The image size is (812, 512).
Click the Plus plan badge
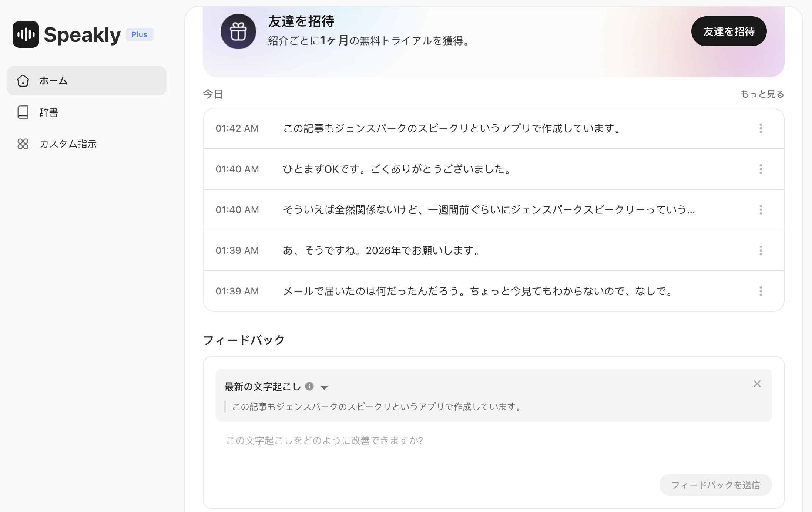point(139,34)
